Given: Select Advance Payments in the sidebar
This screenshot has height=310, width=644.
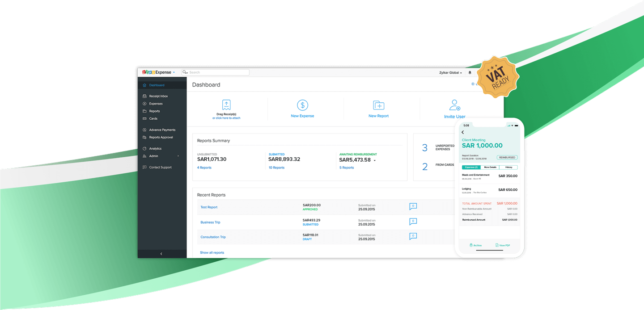Looking at the screenshot, I should 162,130.
